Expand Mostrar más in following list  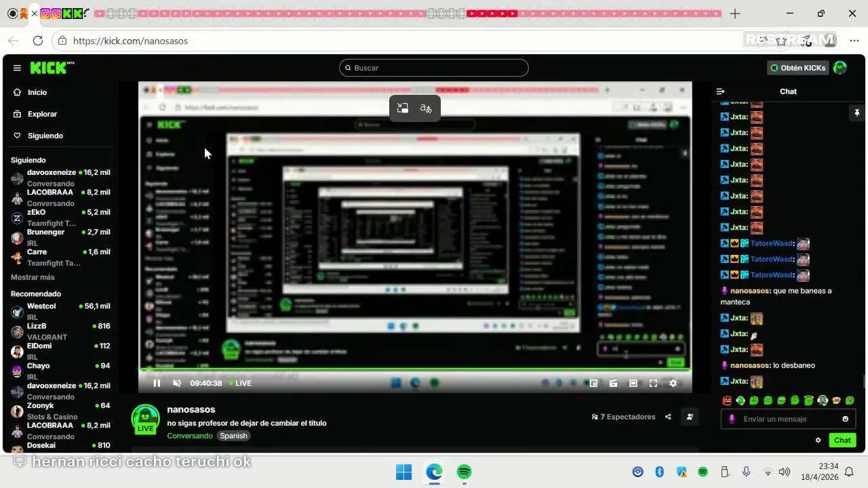[x=33, y=277]
